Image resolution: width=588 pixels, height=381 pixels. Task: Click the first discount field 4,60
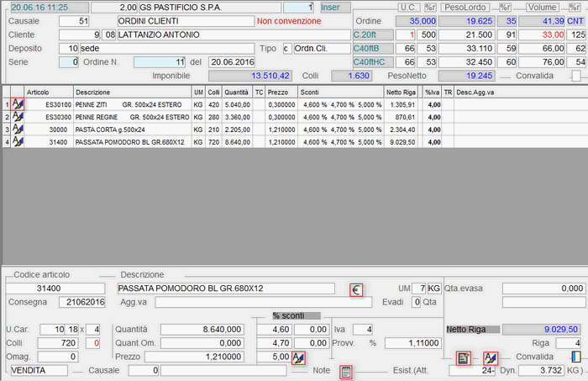point(274,329)
